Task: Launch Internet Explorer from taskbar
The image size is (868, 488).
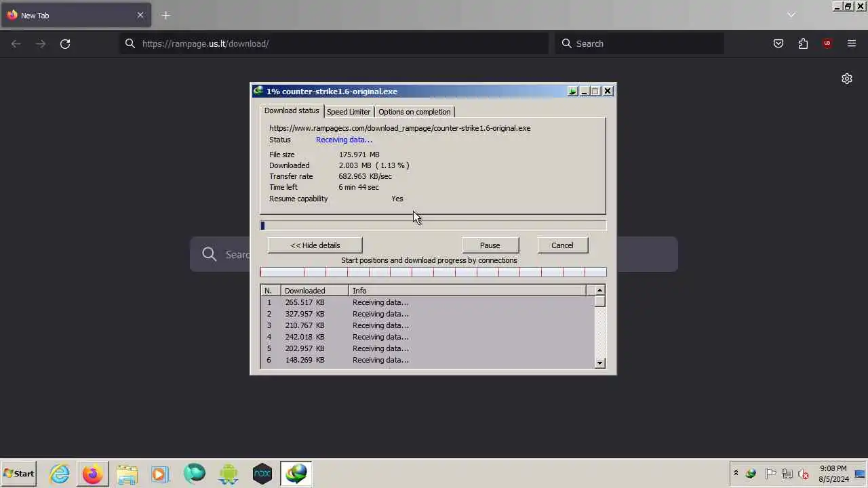Action: pos(59,473)
